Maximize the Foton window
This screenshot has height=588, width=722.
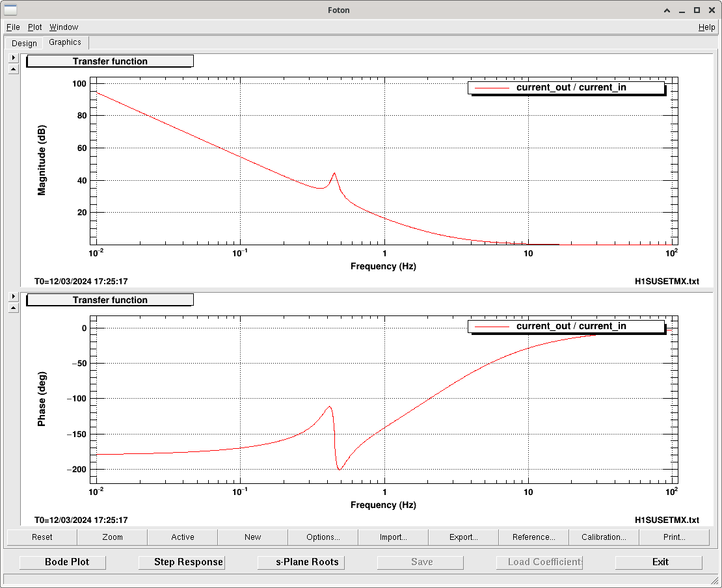697,10
